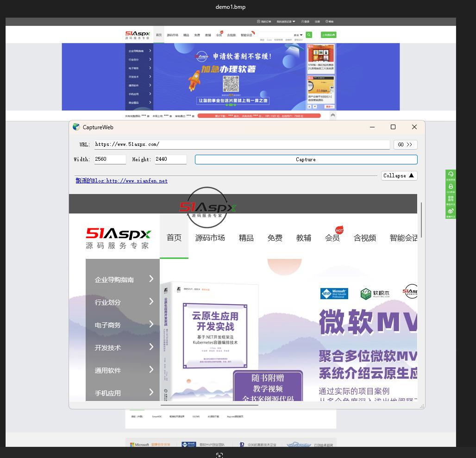This screenshot has width=476, height=458.
Task: Click the small down arrow under background thumbnails
Action: click(315, 107)
